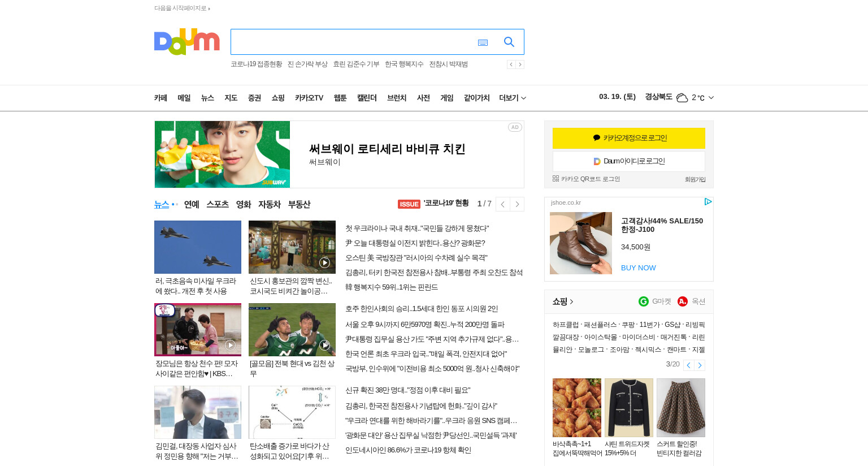Switch to the 자동차 news tab
This screenshot has width=868, height=466.
(x=270, y=204)
